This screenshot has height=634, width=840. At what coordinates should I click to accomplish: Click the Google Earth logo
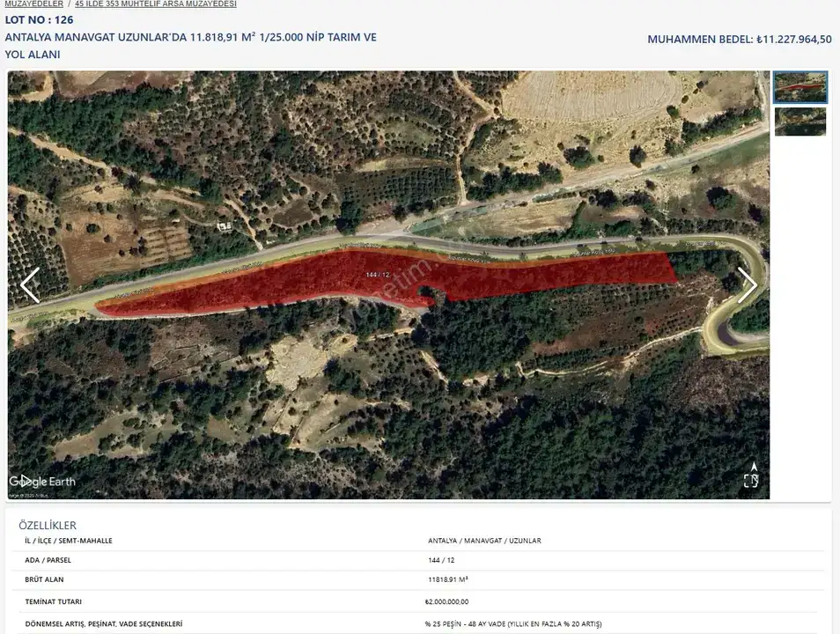(41, 482)
